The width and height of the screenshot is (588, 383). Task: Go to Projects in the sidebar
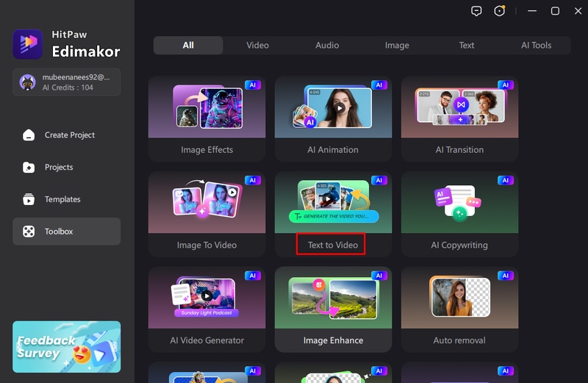67,168
